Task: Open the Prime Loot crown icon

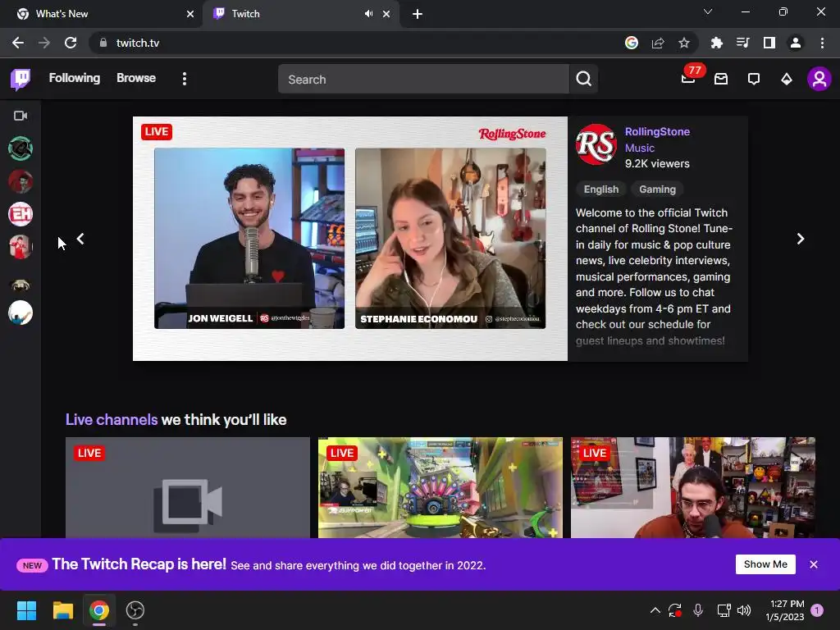Action: (x=721, y=80)
